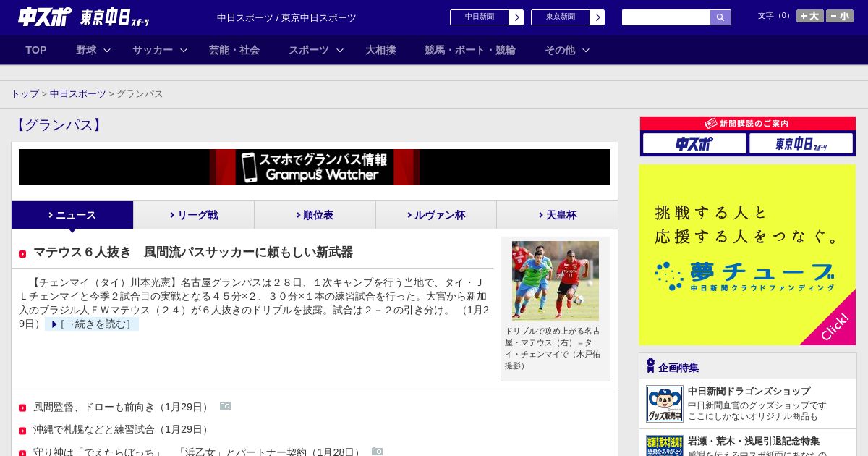Viewport: 868px width, 456px height.
Task: Open 大相撲 navigation item
Action: tap(380, 50)
